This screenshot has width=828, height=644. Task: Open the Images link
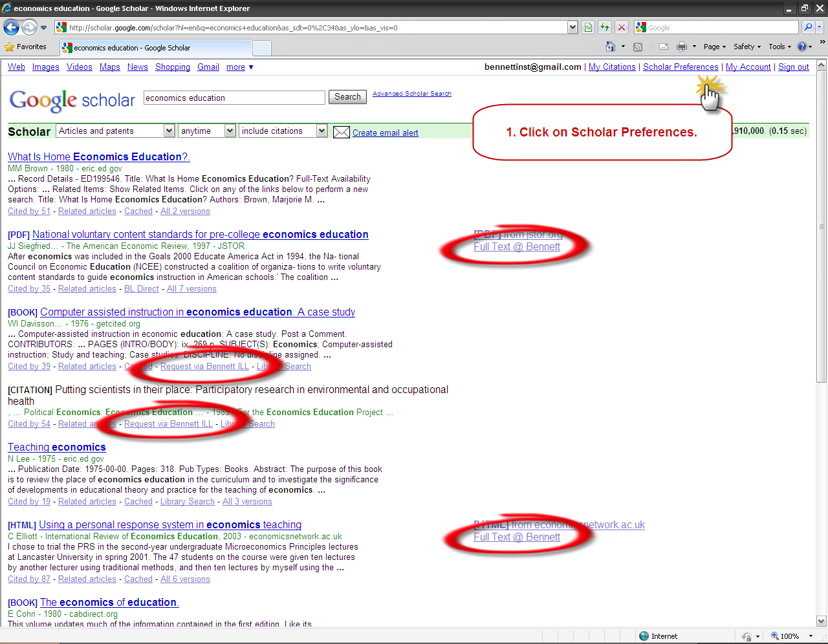tap(45, 67)
